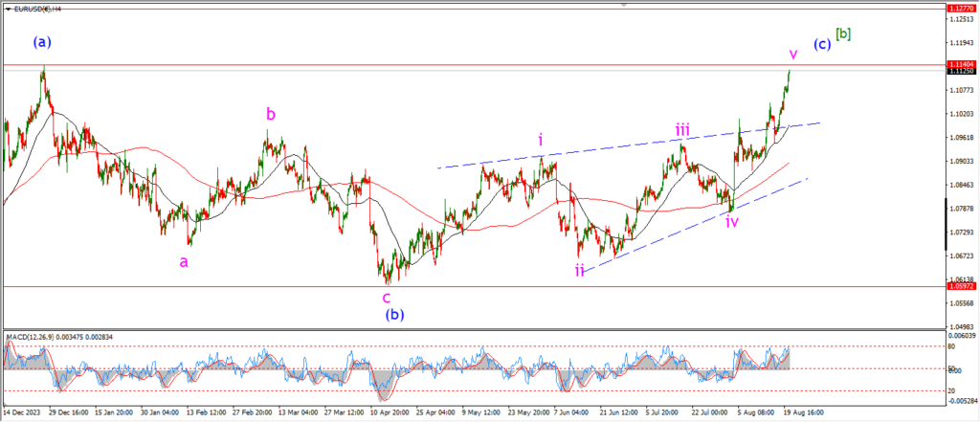Select the blue (b) wave label

tap(394, 313)
